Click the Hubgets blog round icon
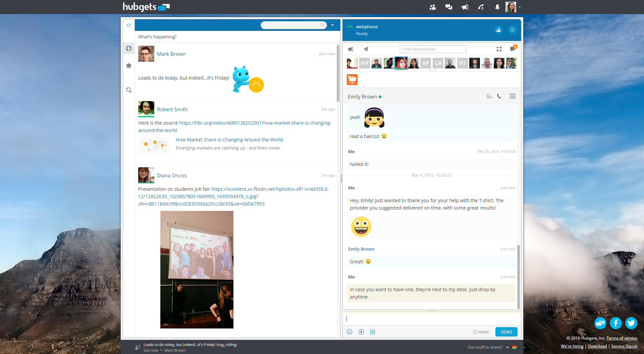This screenshot has width=644, height=354. (600, 323)
